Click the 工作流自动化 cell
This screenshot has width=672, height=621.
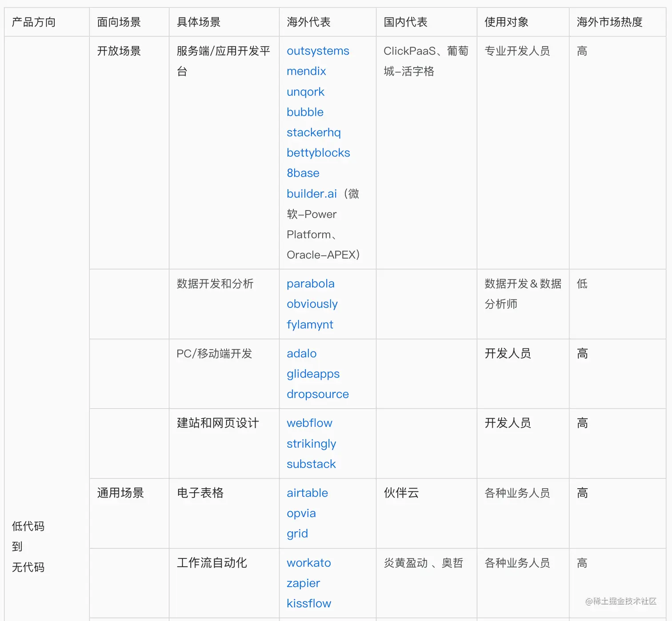(x=224, y=583)
